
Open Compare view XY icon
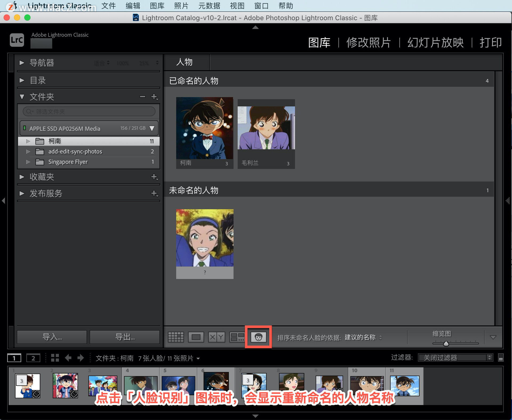pos(217,337)
